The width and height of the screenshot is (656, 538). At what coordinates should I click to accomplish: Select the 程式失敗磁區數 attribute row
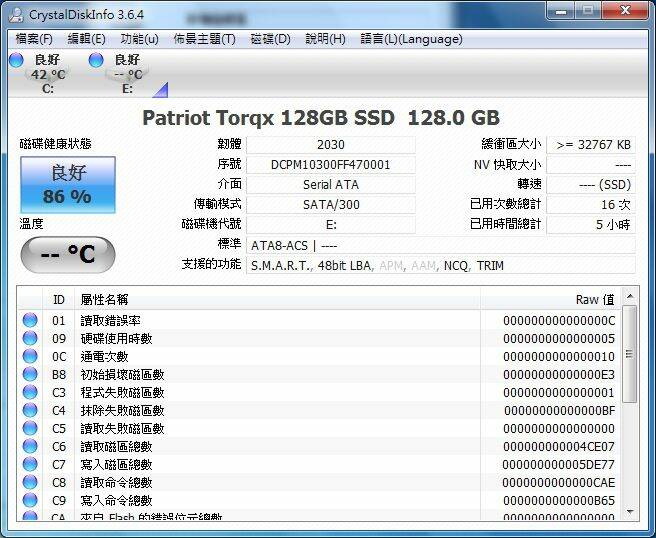click(319, 392)
